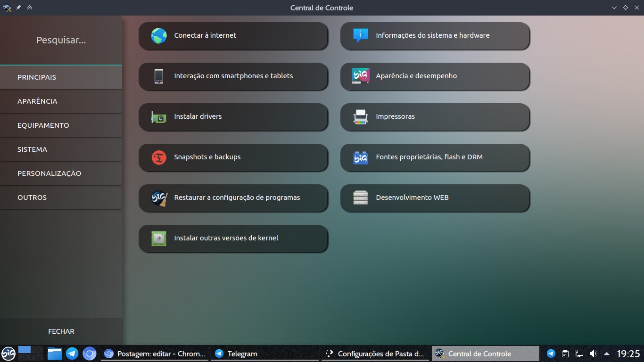Toggle the pin icon in title bar
Viewport: 644px width, 362px height.
(18, 7)
